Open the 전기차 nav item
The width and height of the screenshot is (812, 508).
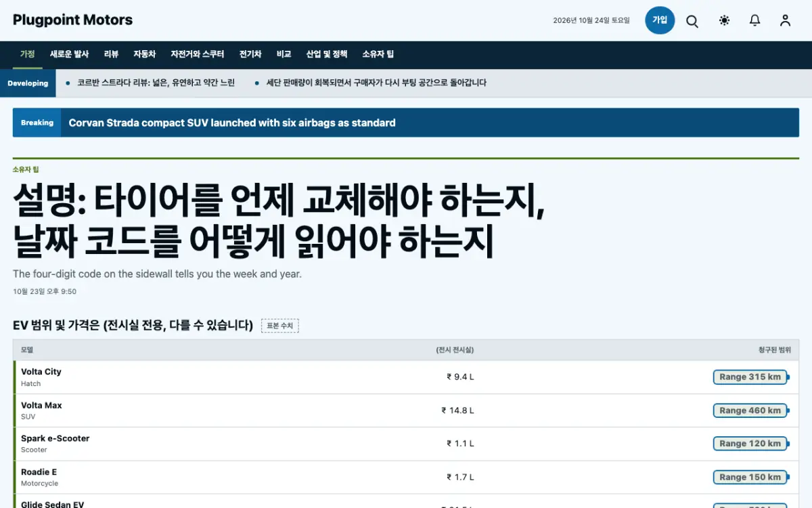[250, 54]
